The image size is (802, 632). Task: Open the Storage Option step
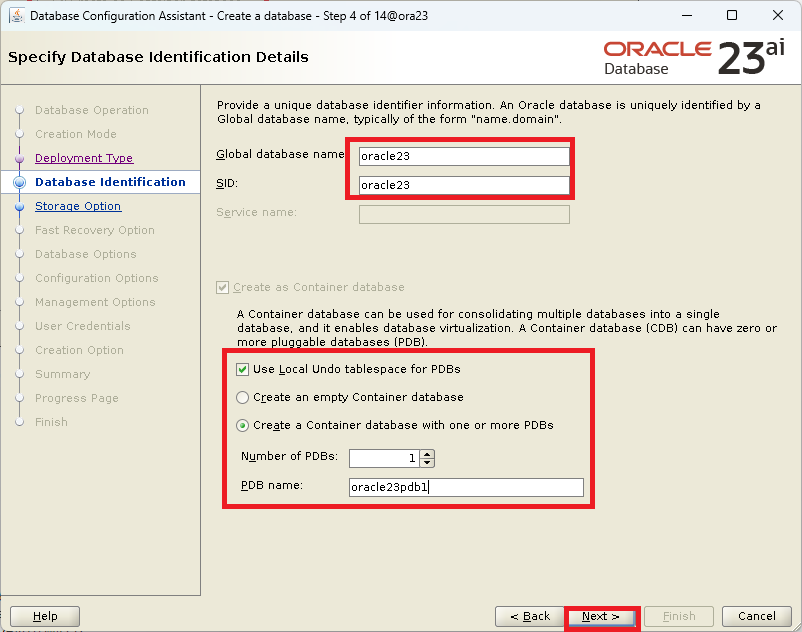78,206
